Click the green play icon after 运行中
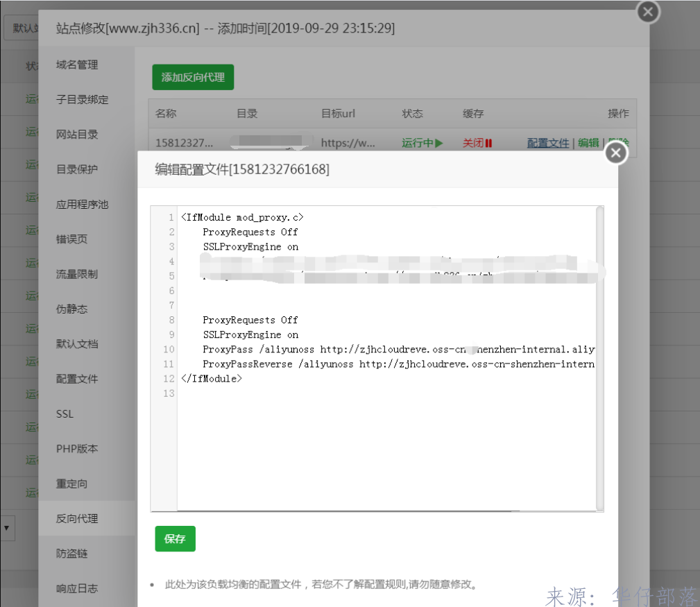The image size is (700, 607). click(439, 144)
